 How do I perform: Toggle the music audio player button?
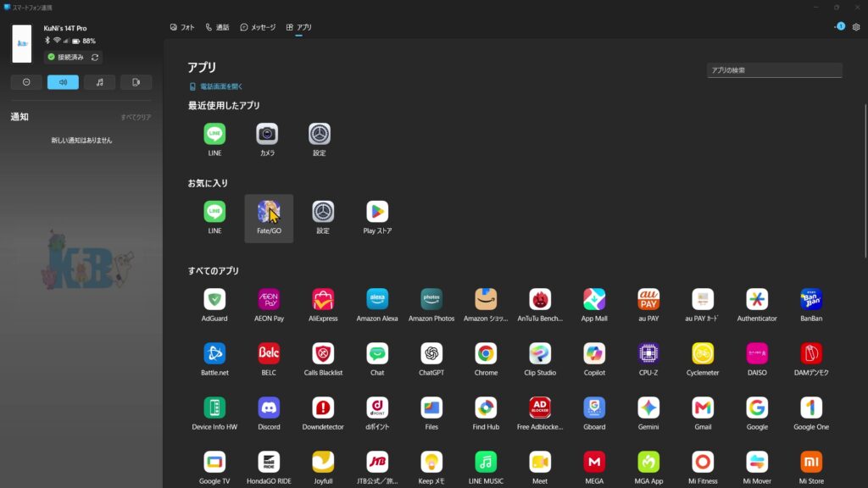[x=100, y=82]
